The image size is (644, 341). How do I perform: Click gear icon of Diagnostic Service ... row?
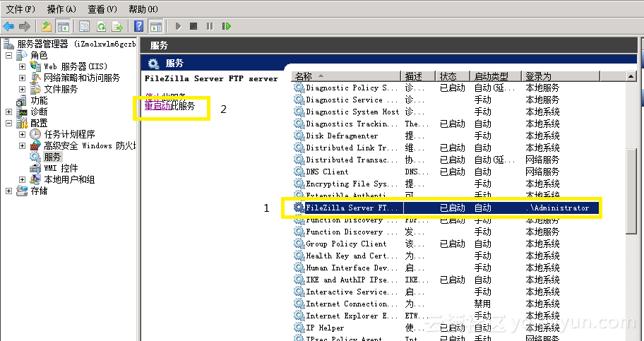[x=299, y=100]
